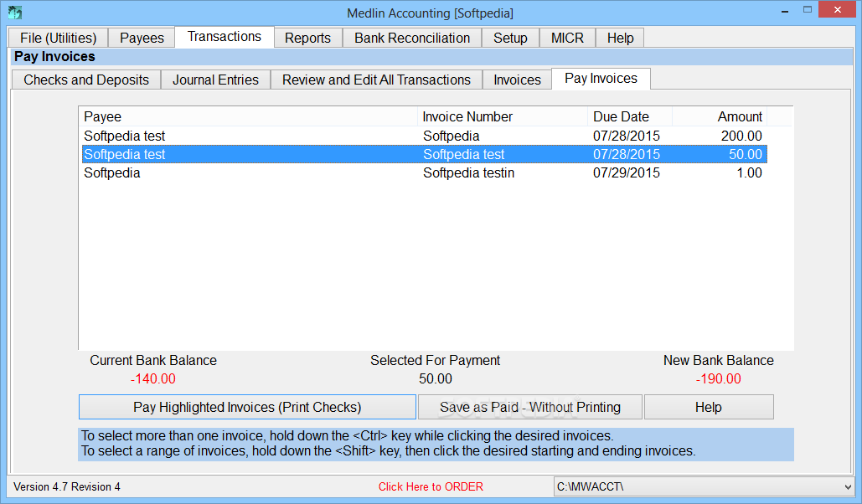This screenshot has height=504, width=862.
Task: Sort by the Amount column header
Action: [x=719, y=116]
